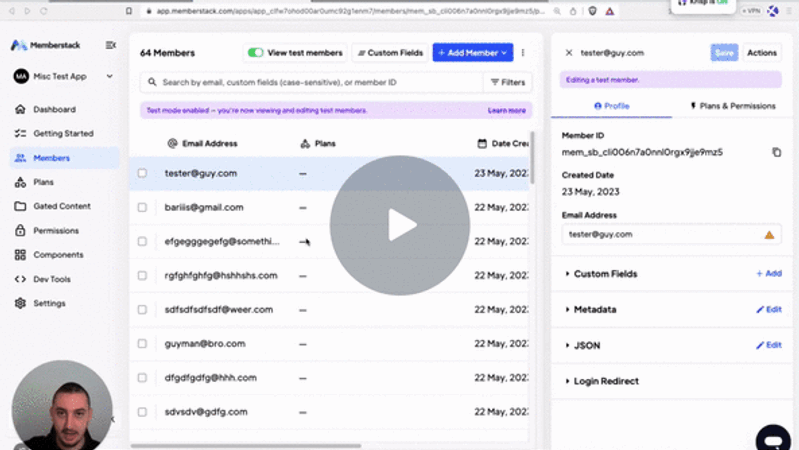Check the tester@guy.com row checkbox
The image size is (799, 450).
click(142, 173)
